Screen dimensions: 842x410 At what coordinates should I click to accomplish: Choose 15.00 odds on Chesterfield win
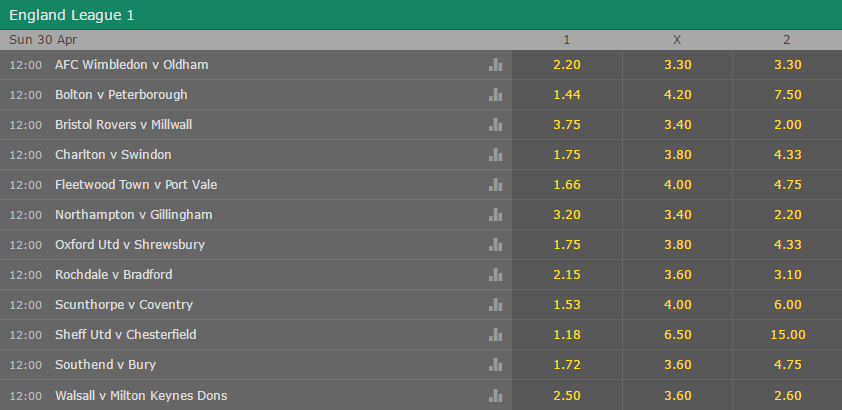pyautogui.click(x=787, y=335)
